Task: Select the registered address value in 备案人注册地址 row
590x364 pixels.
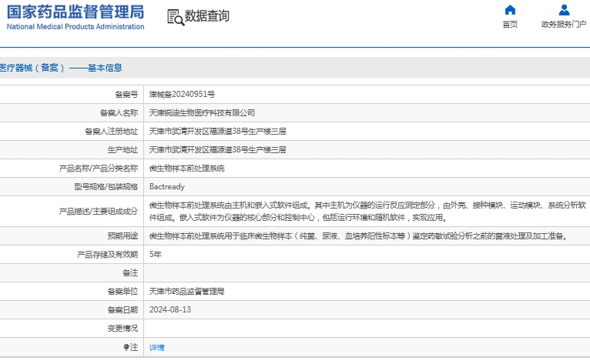Action: click(217, 132)
